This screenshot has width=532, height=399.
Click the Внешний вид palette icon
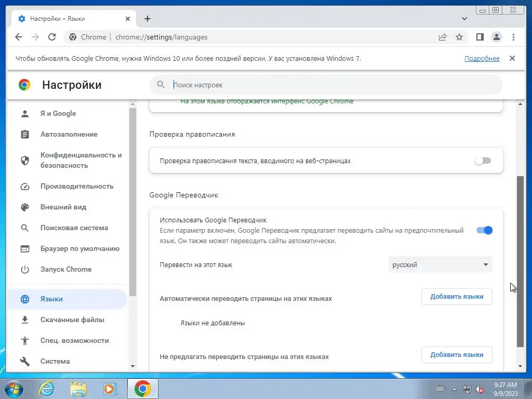pyautogui.click(x=25, y=207)
